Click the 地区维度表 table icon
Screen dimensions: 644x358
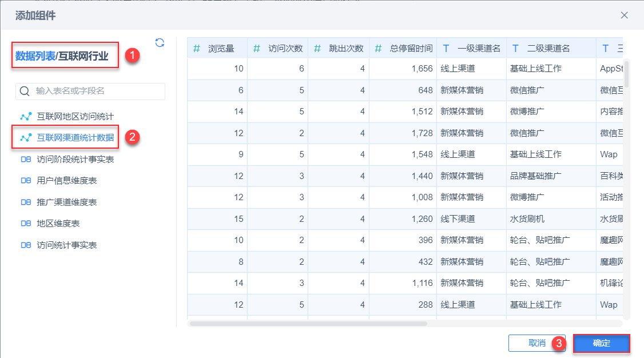tap(26, 224)
